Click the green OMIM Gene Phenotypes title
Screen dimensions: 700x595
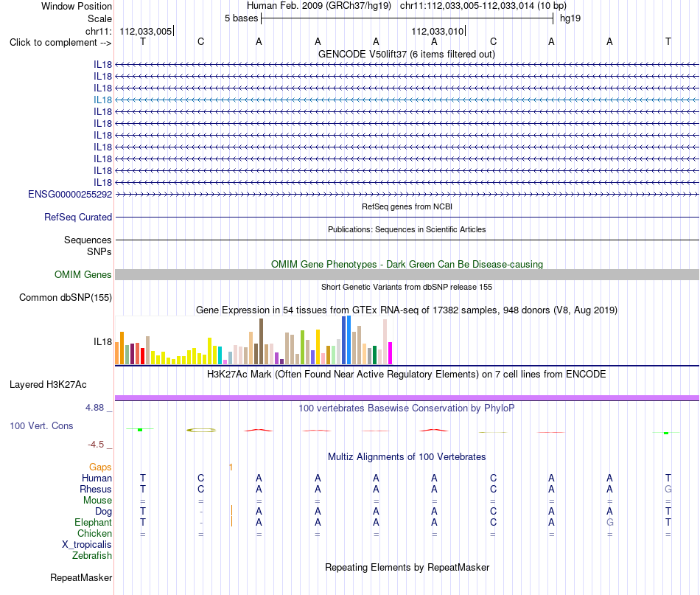407,265
